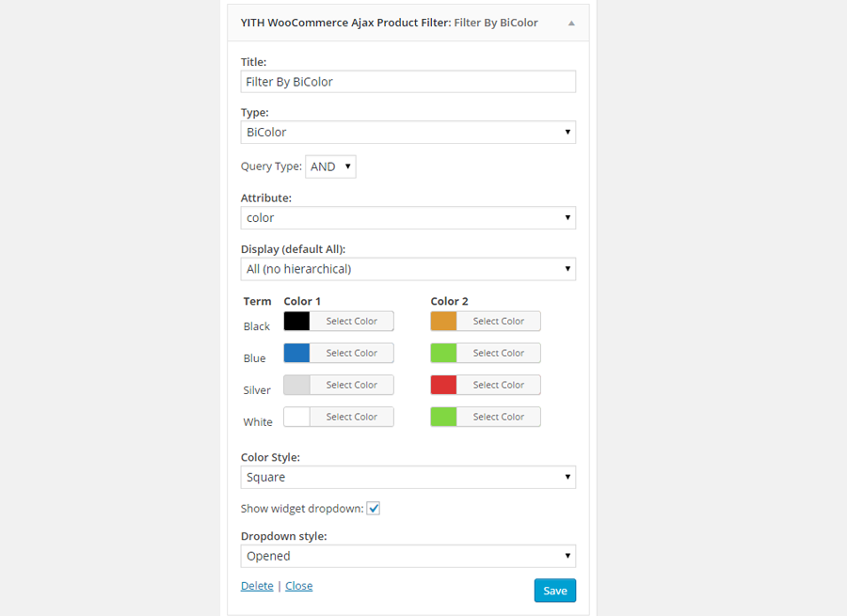Select the blue Color 1 swatch
Viewport: 847px width, 616px height.
pos(296,353)
